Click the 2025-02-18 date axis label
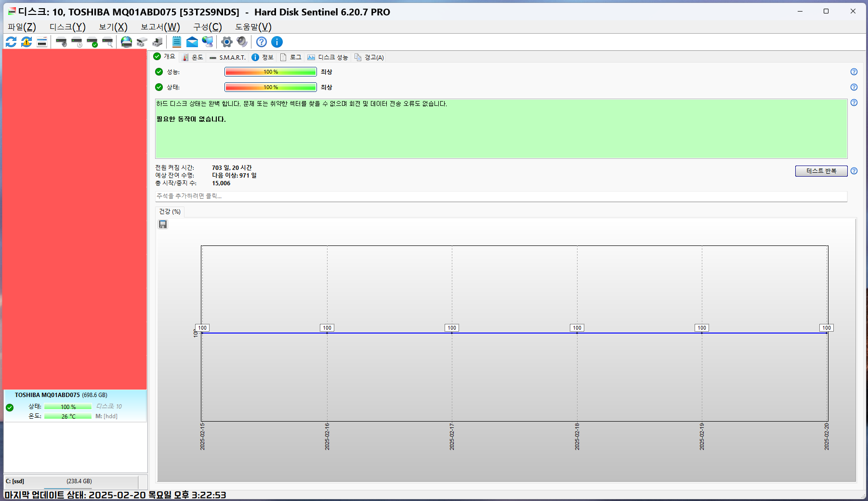The width and height of the screenshot is (868, 501). coord(577,437)
